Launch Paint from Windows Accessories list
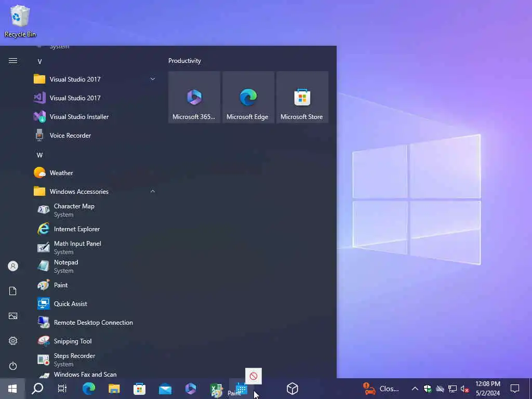Viewport: 532px width, 399px height. (95, 285)
